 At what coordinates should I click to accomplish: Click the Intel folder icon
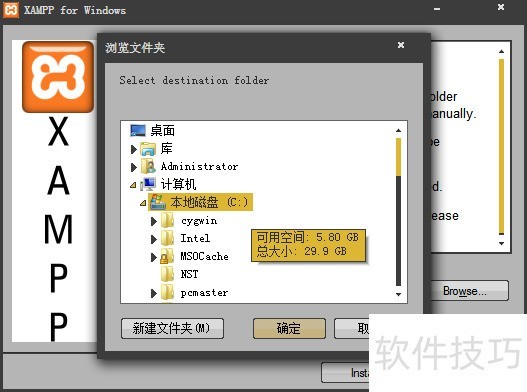tap(167, 239)
